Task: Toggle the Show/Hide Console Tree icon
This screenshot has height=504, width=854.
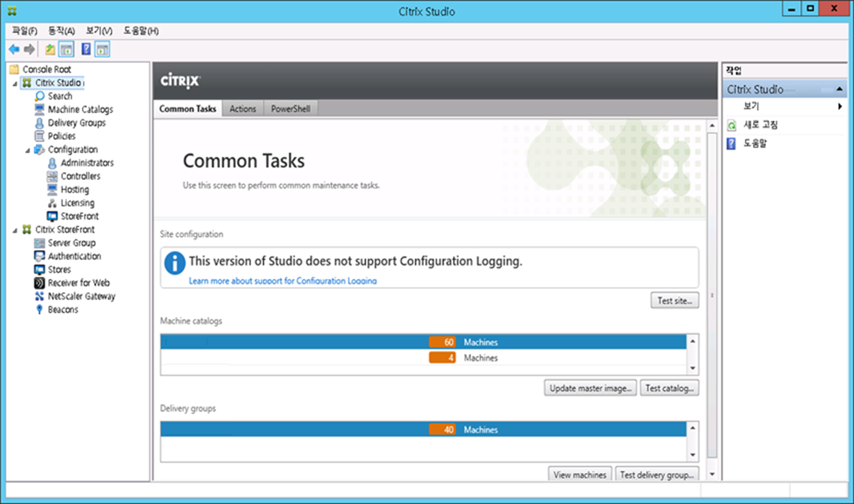Action: click(x=66, y=49)
